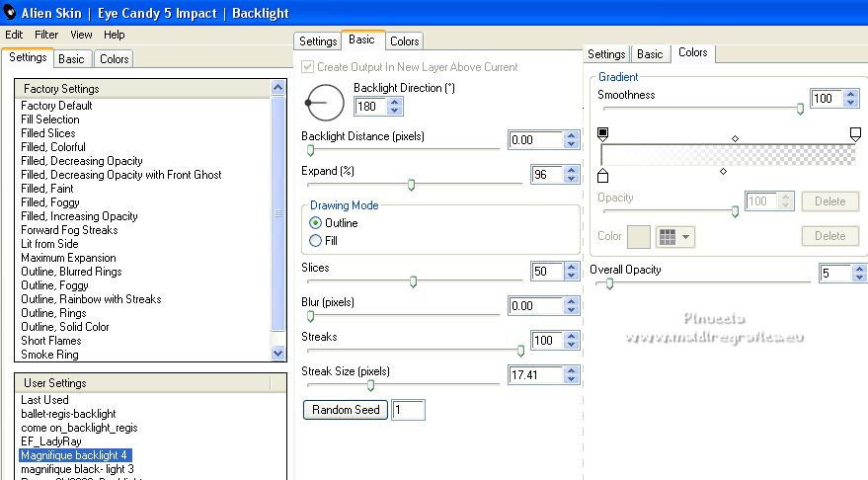Switch to the Colors tab in the left panel
This screenshot has height=480, width=868.
click(x=114, y=59)
